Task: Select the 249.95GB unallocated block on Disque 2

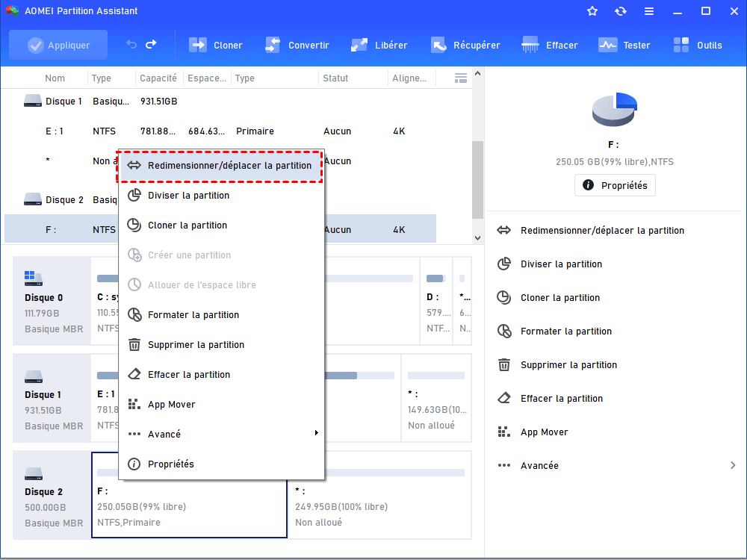Action: pyautogui.click(x=379, y=495)
